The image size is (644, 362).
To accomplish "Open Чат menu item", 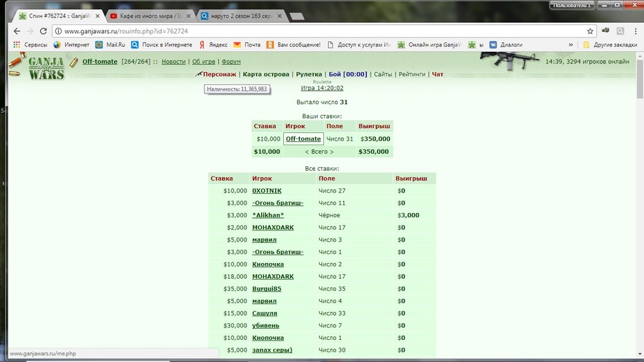I will click(x=438, y=74).
